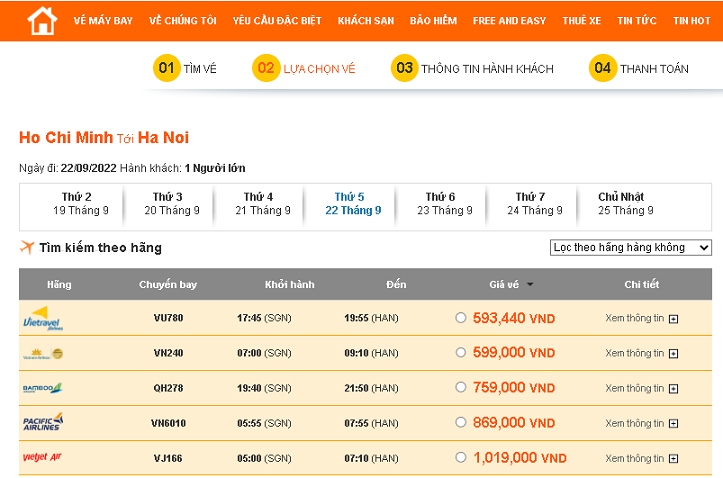
Task: Click the Khởi hành column header
Action: [x=290, y=284]
